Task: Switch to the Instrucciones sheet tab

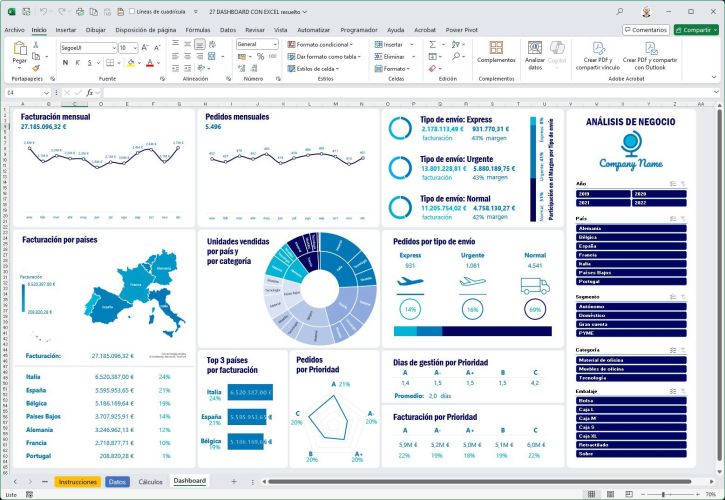Action: 77,482
